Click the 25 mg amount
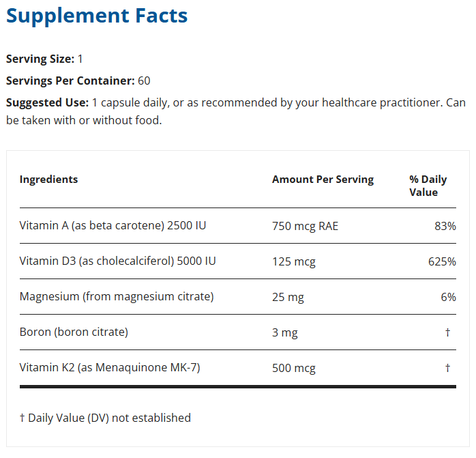 288,297
